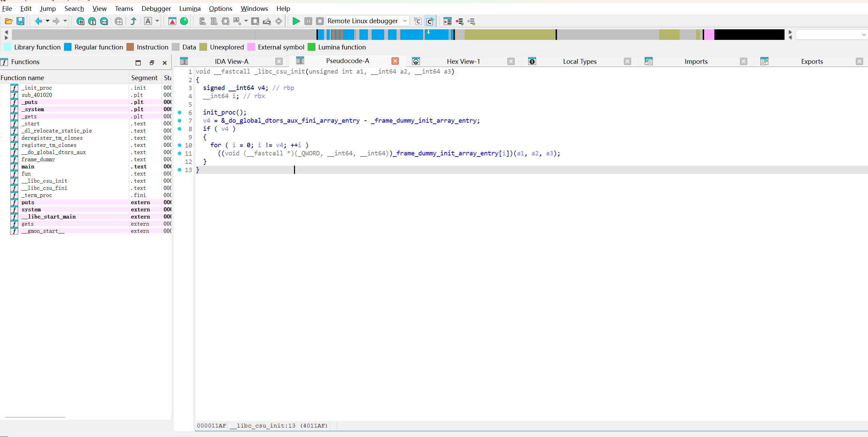Viewport: 868px width, 437px height.
Task: Select the _system plt function row
Action: coord(86,109)
